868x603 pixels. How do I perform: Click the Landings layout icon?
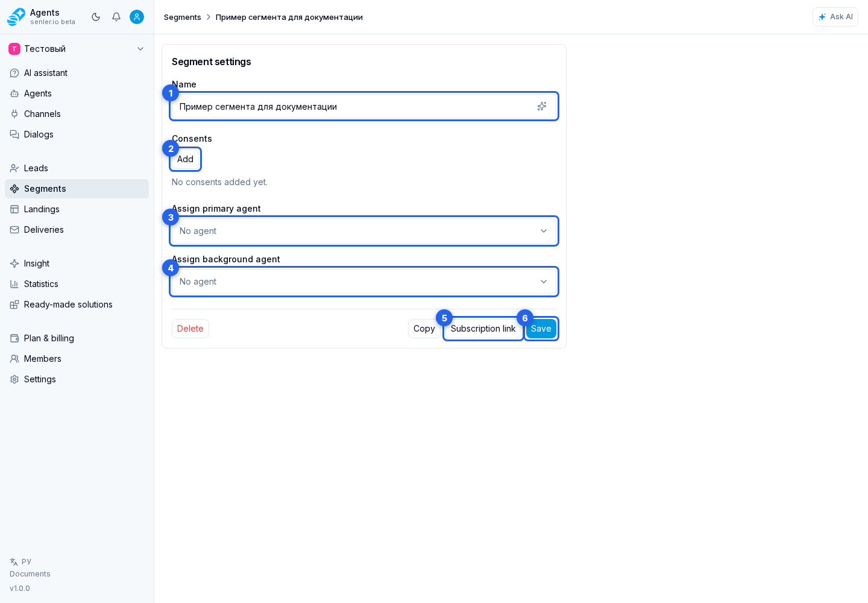(14, 209)
